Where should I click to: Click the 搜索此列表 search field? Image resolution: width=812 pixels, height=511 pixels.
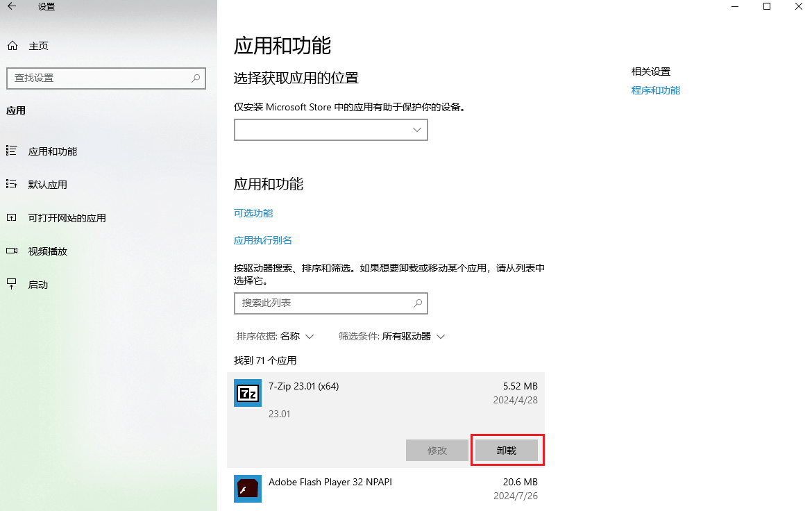[331, 303]
